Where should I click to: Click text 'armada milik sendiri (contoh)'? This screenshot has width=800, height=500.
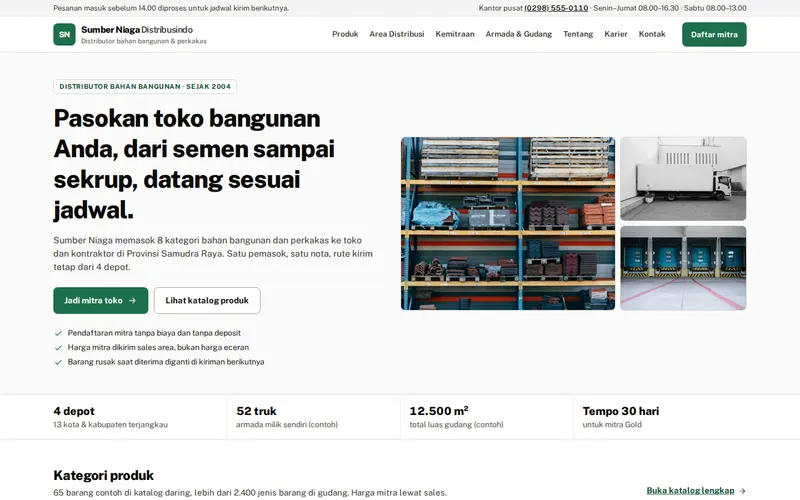click(x=287, y=424)
